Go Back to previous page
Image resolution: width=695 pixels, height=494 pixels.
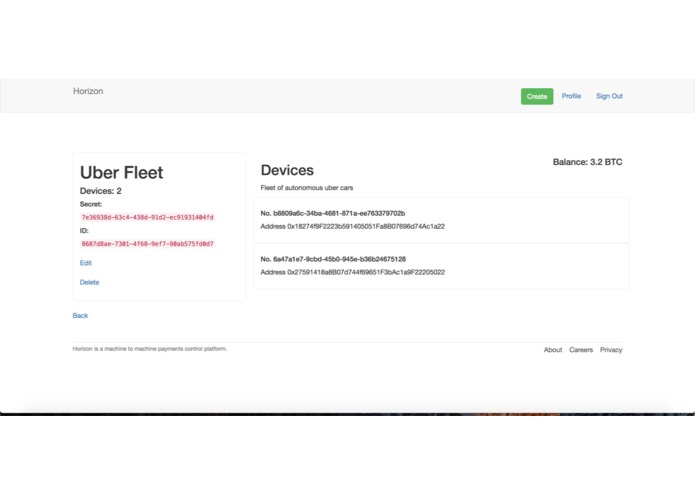coord(80,315)
